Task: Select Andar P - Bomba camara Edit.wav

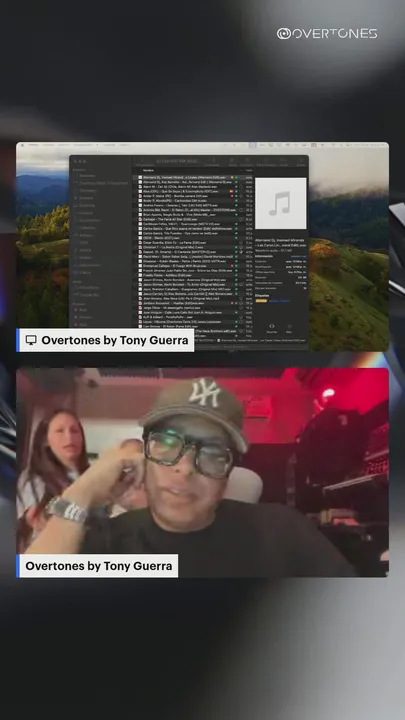Action: [195, 196]
